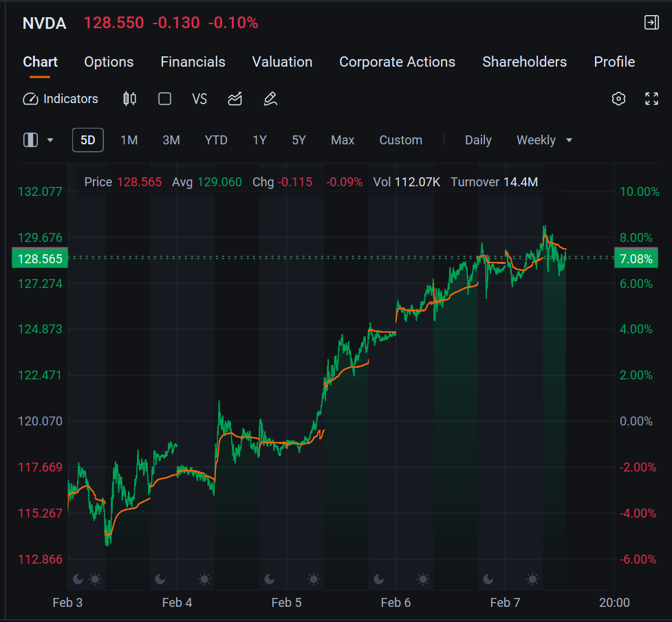Expand the layout dropdown arrow
This screenshot has height=622, width=672.
tap(50, 140)
